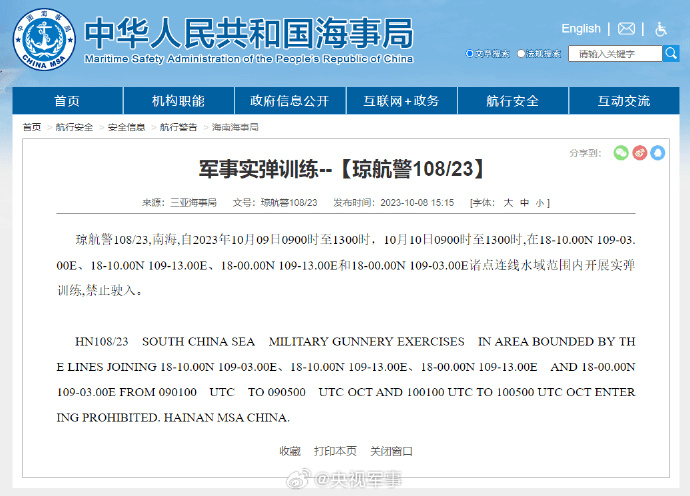
Task: Click the keyword search input field
Action: coord(615,54)
